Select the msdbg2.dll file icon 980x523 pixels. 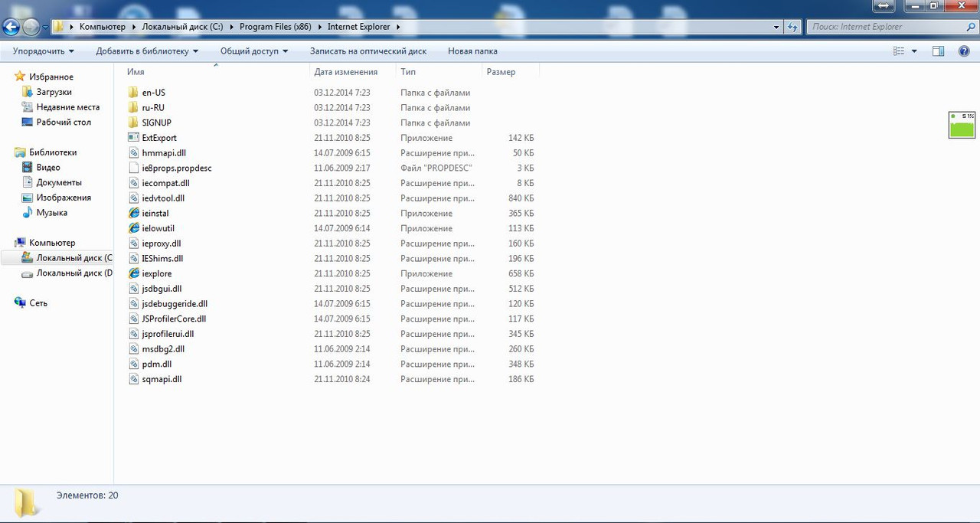(x=134, y=348)
